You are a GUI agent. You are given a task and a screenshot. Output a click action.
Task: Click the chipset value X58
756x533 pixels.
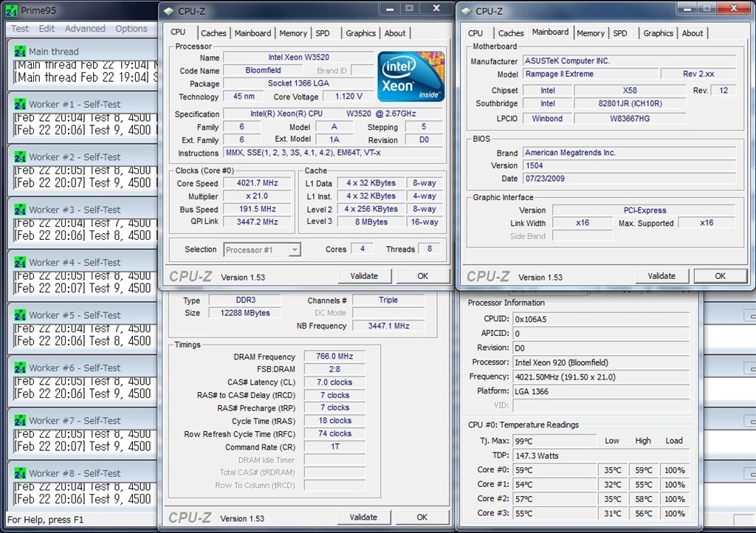click(630, 90)
